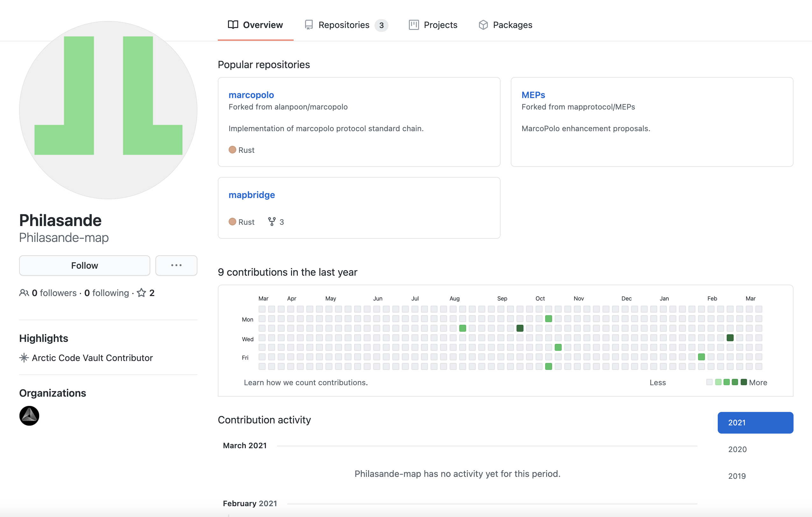Screen dimensions: 812x517
Task: Click the star icon beside count 2
Action: (141, 293)
